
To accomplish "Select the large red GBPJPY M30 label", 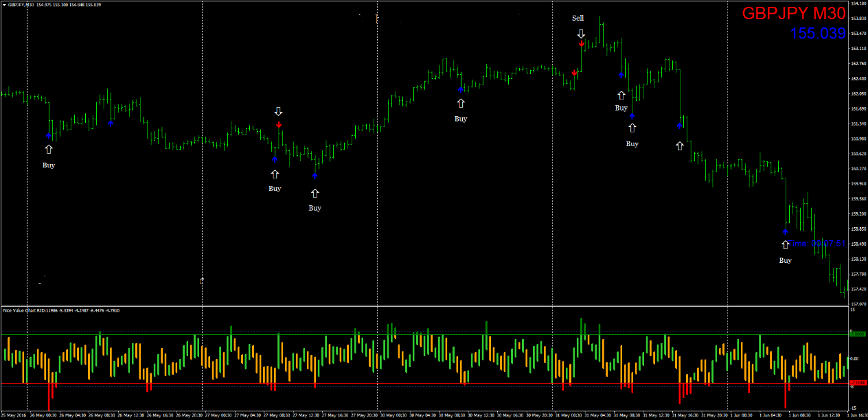I will coord(794,14).
